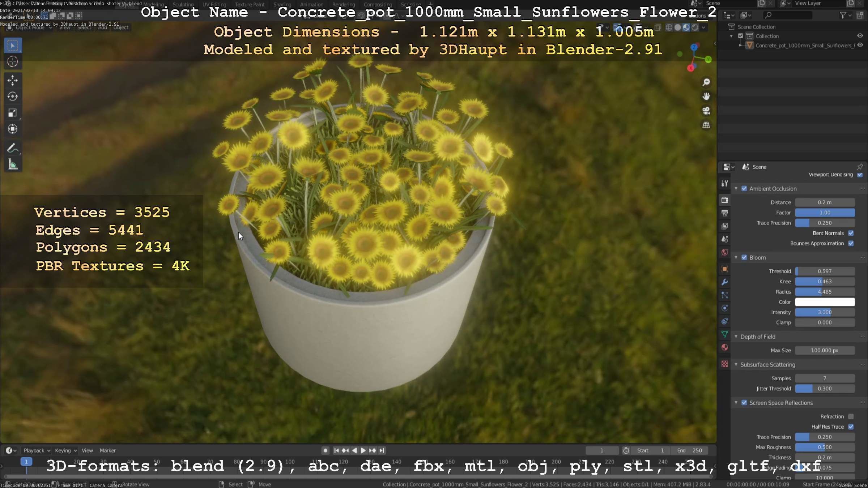Disable Bloom checkbox
The width and height of the screenshot is (868, 488).
[744, 257]
